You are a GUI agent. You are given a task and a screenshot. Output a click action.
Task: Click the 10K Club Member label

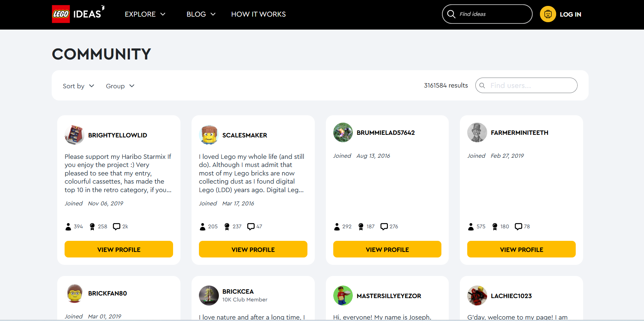pyautogui.click(x=245, y=300)
